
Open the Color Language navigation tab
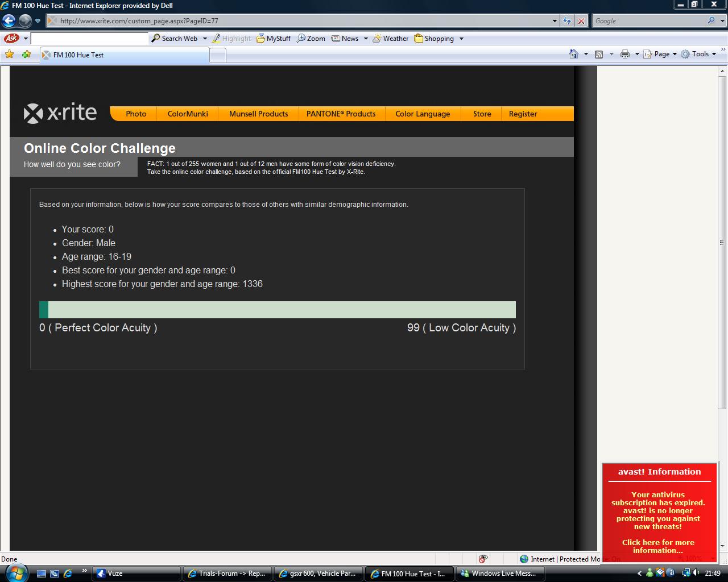coord(423,114)
